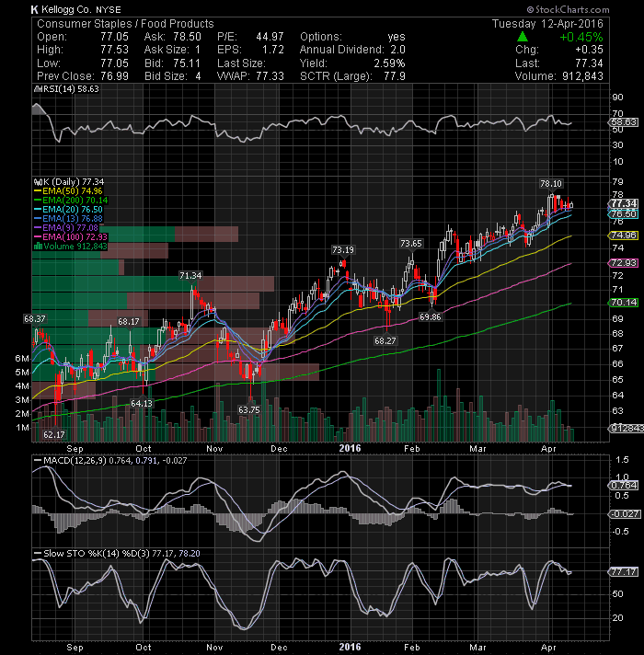Image resolution: width=644 pixels, height=655 pixels.
Task: Click the 62.17 low annotation
Action: coord(54,434)
